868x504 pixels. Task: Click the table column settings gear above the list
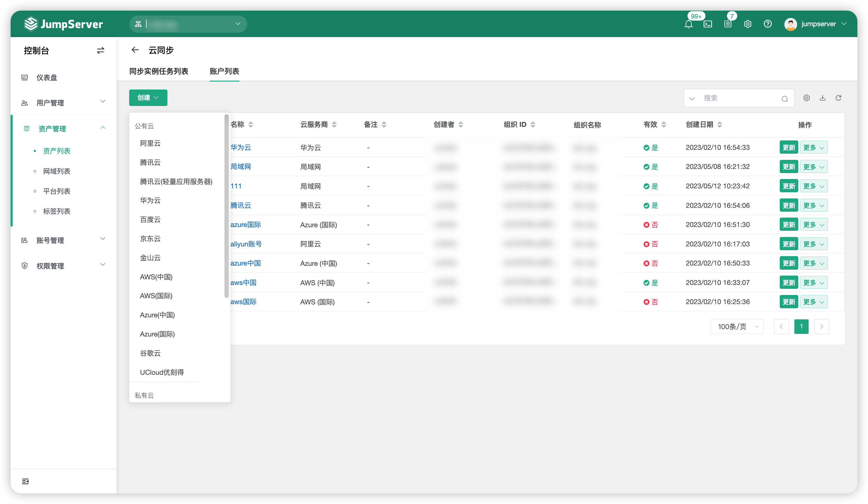(806, 98)
